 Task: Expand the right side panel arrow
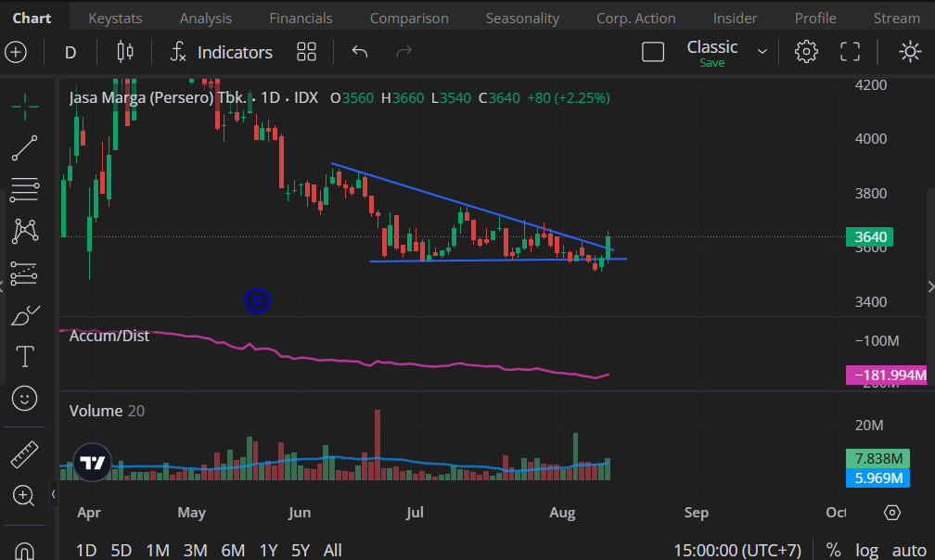[x=930, y=287]
